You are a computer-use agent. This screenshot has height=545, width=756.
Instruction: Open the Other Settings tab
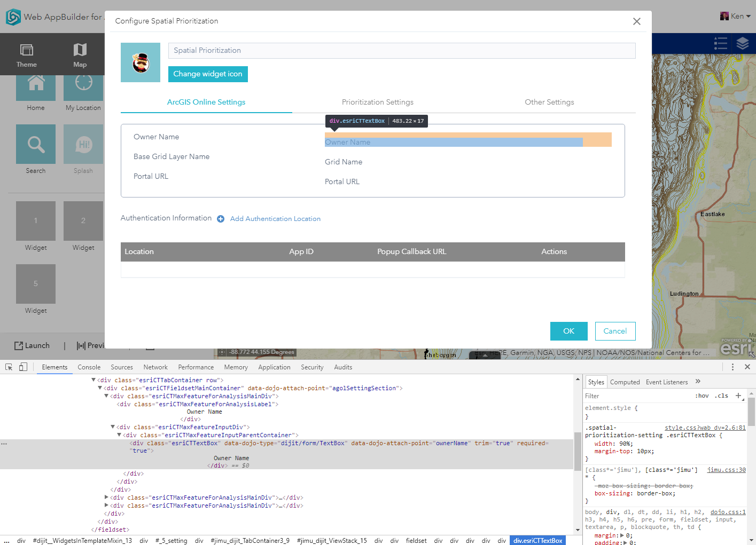549,102
